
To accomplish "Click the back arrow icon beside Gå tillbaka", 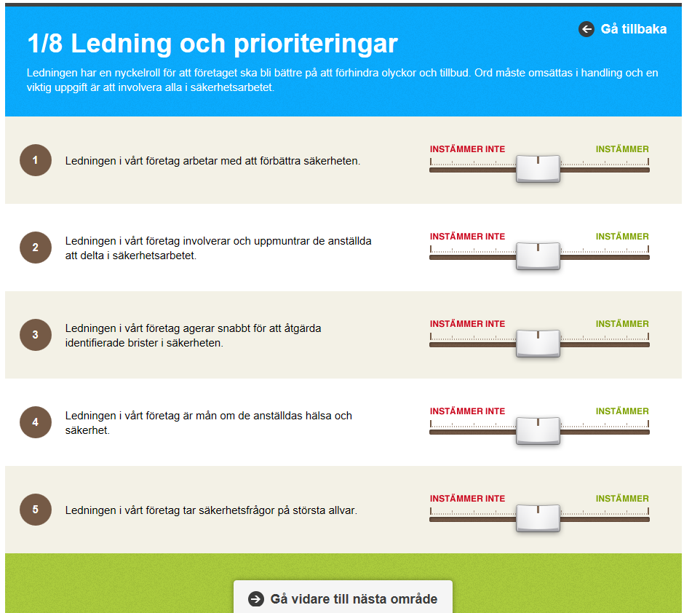I will [586, 29].
